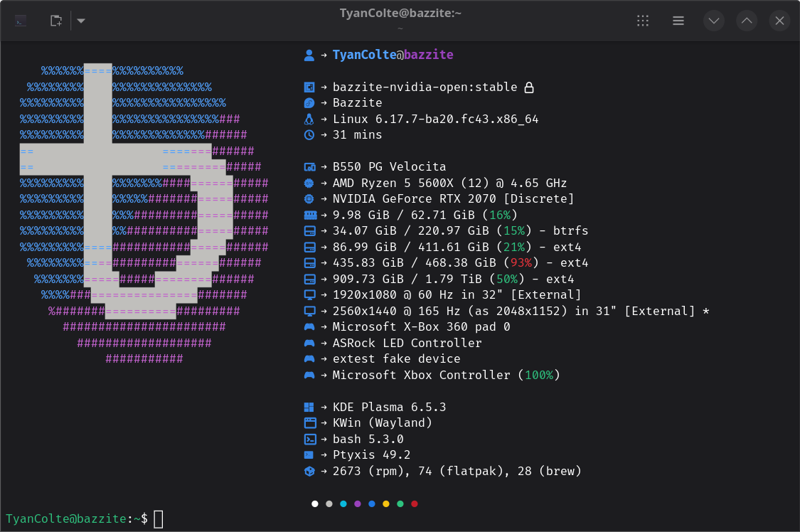Click the white color dot
Screen dimensions: 800x532
point(315,504)
